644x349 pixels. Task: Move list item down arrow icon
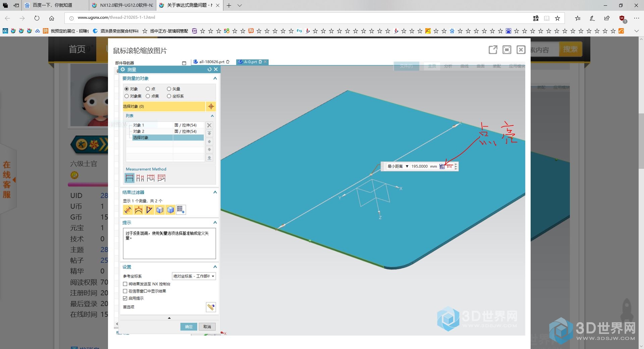tap(209, 150)
